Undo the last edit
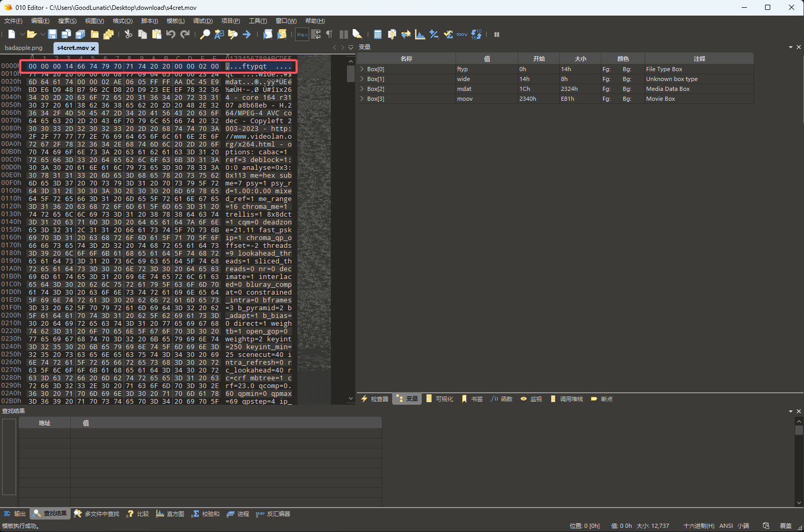This screenshot has width=804, height=532. (x=170, y=34)
